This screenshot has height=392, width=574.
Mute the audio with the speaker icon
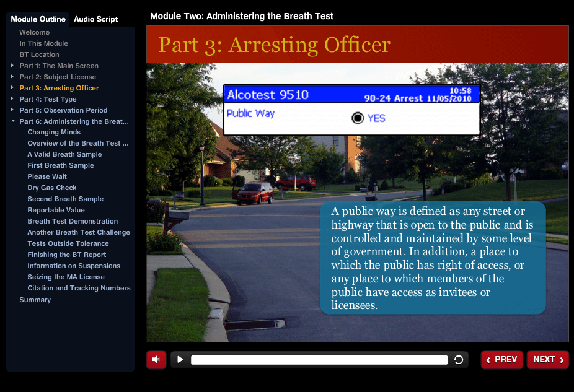click(x=156, y=359)
